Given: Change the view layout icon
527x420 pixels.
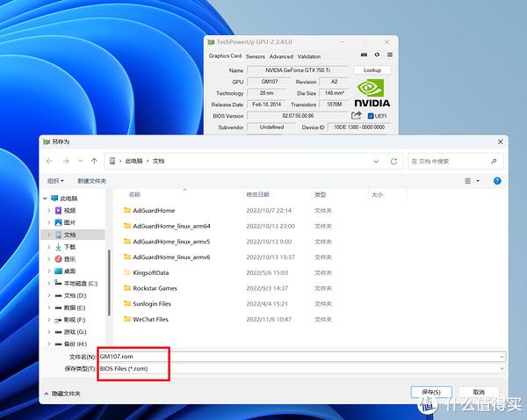Looking at the screenshot, I should pos(467,181).
